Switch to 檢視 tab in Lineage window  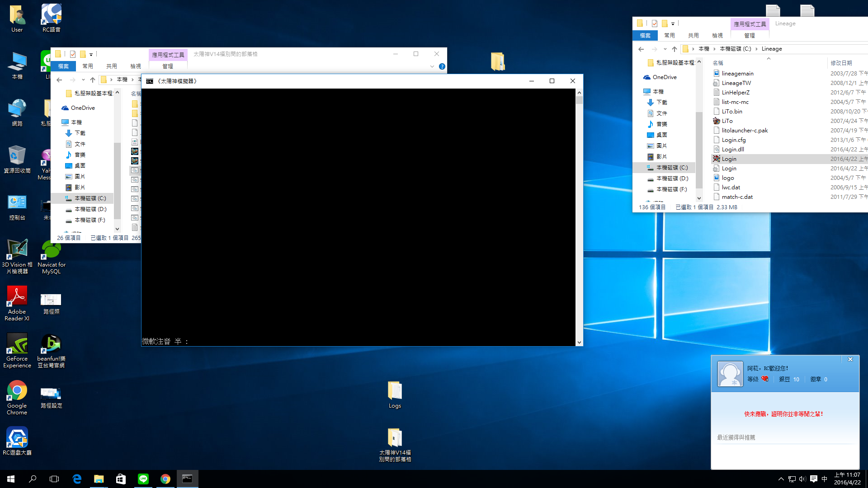click(x=717, y=35)
